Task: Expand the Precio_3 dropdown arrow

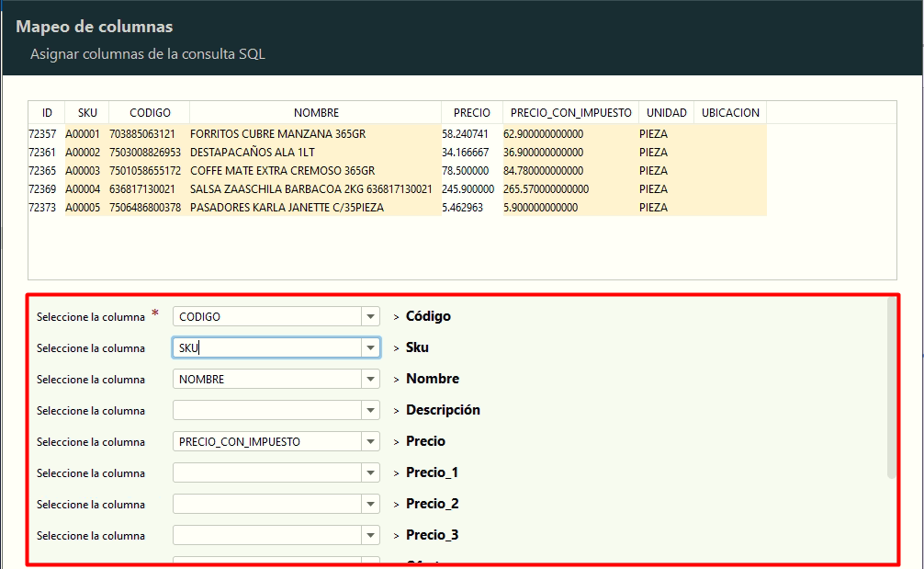Action: click(370, 535)
